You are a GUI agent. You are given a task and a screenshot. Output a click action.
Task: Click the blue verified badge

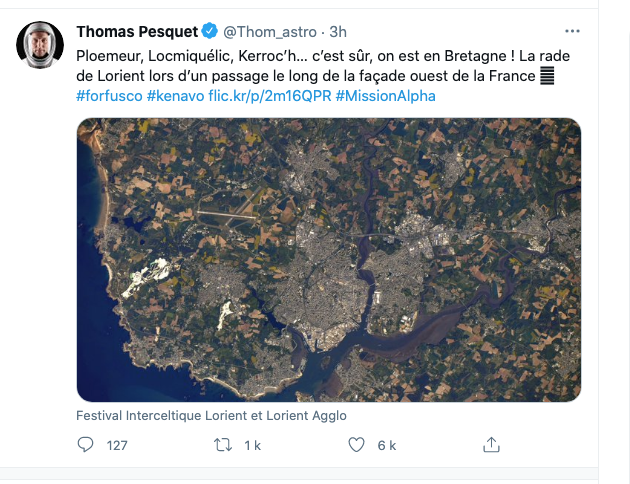click(x=210, y=31)
